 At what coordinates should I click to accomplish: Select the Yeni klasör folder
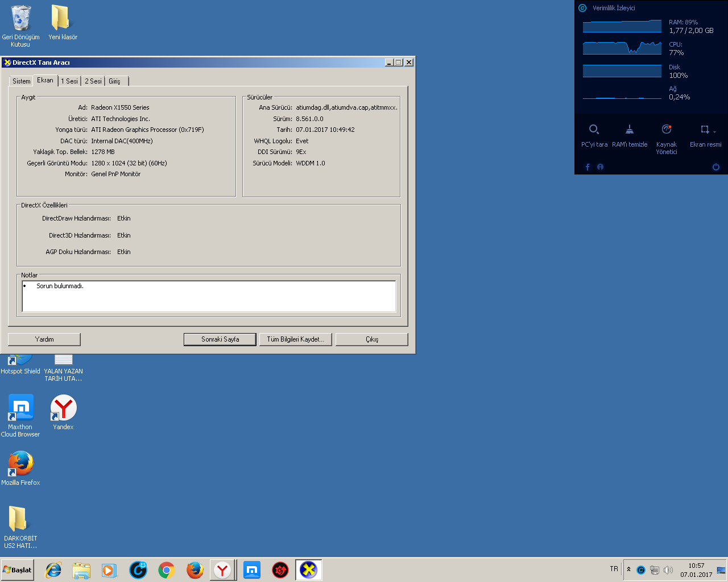click(x=63, y=23)
